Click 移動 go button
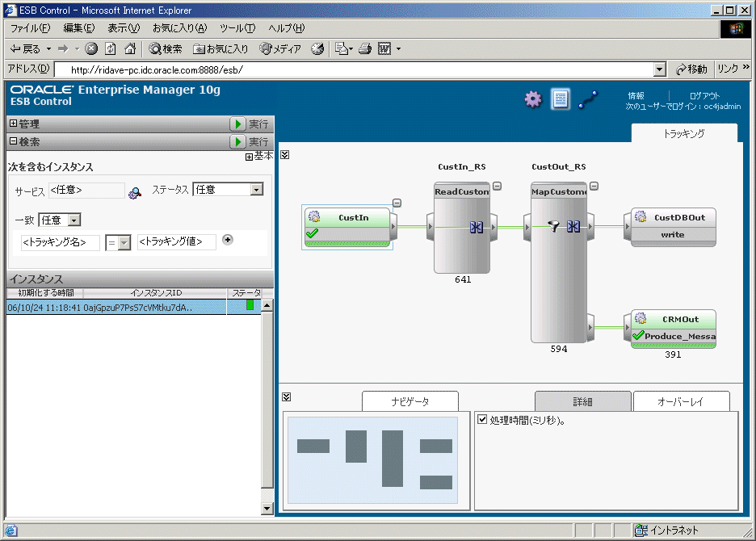The height and width of the screenshot is (541, 756). 691,69
